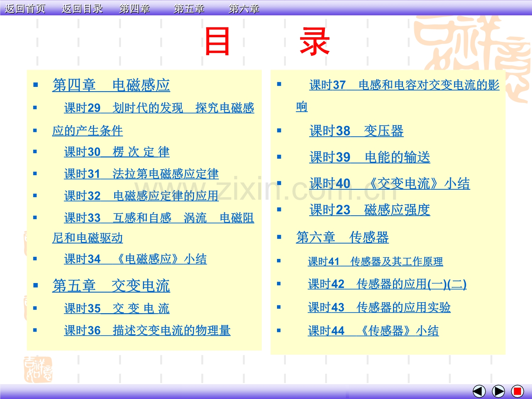Follow the 应的产生条件 link

88,131
